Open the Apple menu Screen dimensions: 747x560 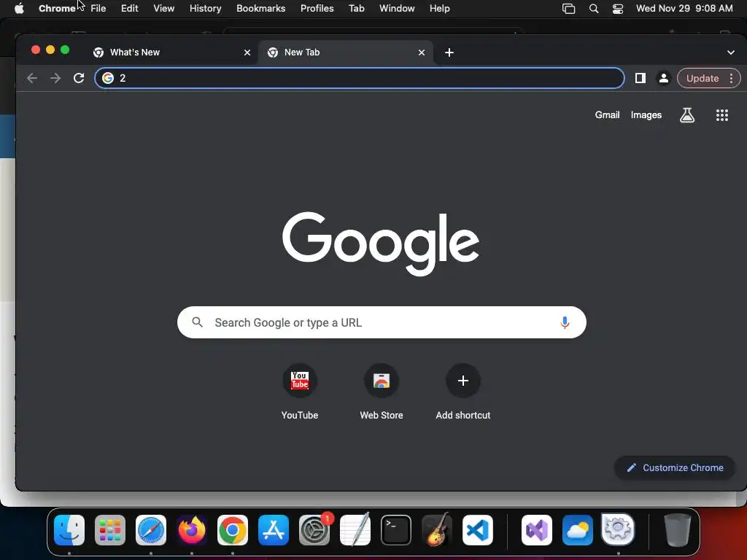pos(19,9)
